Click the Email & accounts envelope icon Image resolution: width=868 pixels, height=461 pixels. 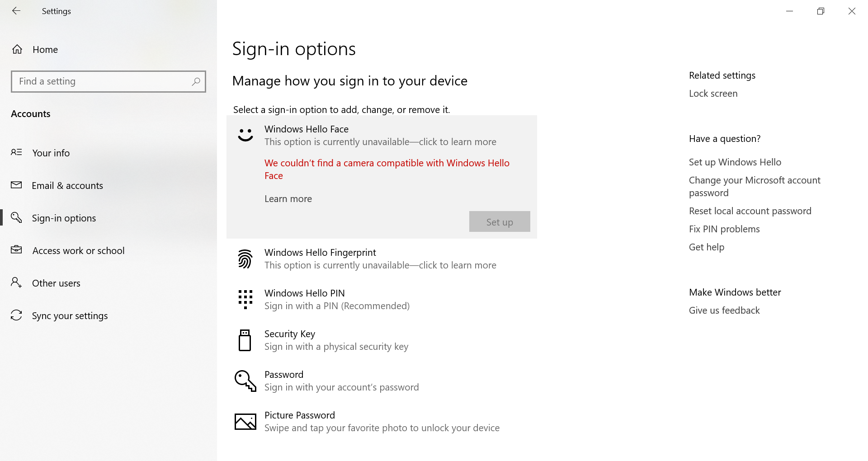[16, 185]
